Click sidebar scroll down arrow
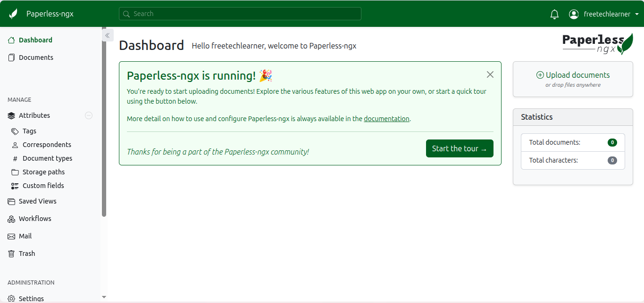Screen dimensions: 644x303 (x=104, y=297)
